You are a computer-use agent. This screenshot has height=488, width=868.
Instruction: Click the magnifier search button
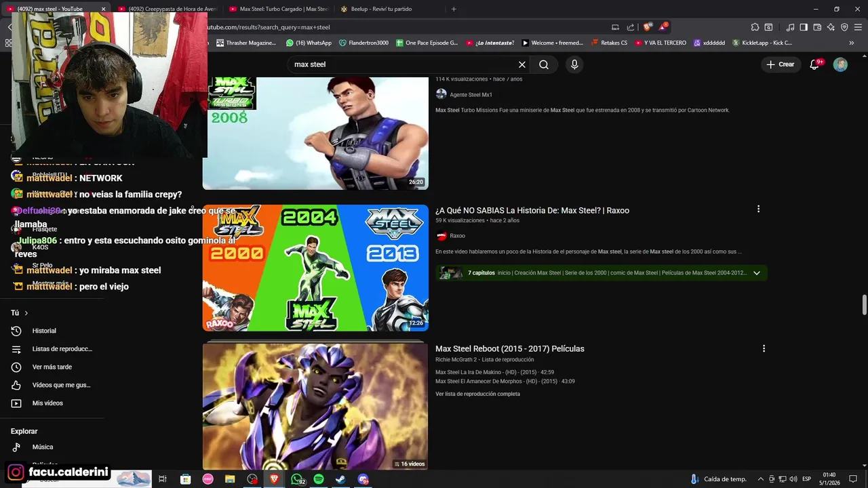[544, 64]
